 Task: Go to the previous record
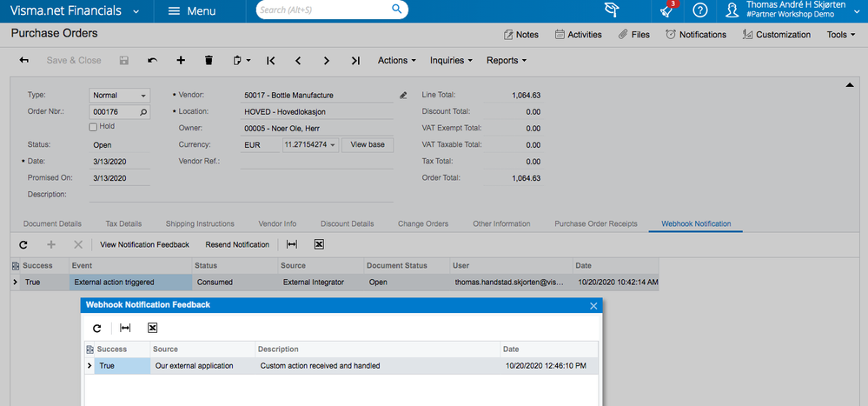point(298,60)
